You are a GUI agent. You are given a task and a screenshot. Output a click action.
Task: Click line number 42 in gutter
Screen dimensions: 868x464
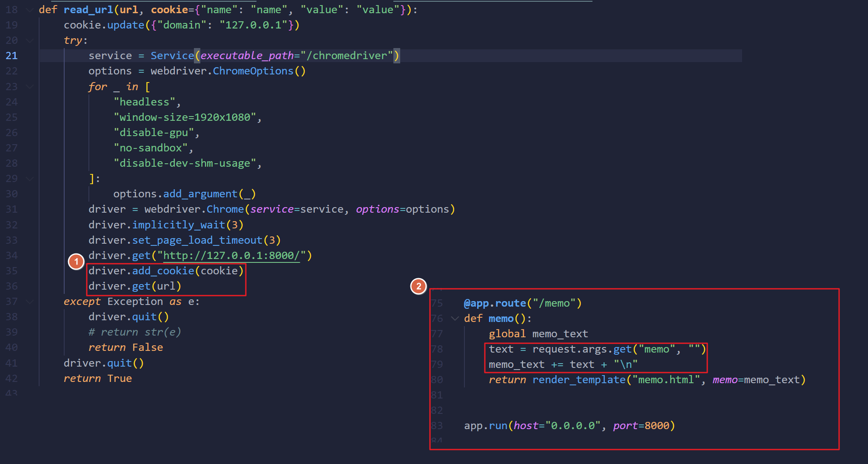tap(11, 379)
